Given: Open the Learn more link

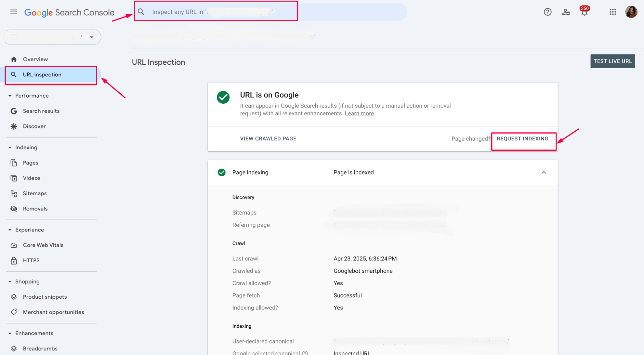Looking at the screenshot, I should [x=359, y=114].
